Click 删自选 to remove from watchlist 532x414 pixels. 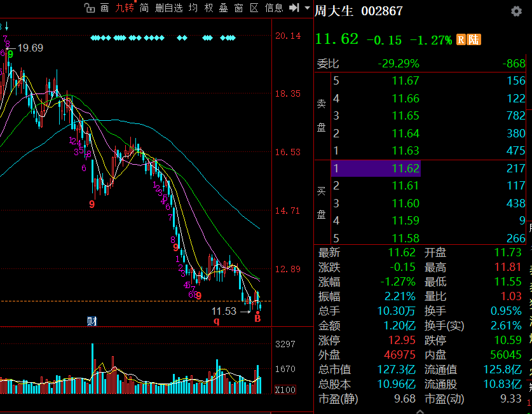tap(168, 8)
